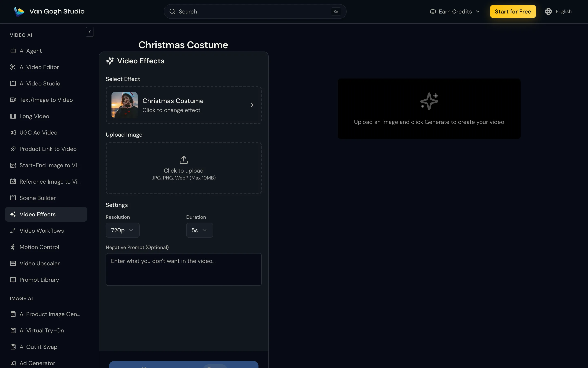The image size is (588, 368).
Task: Open AI Virtual Try-On item
Action: click(46, 331)
